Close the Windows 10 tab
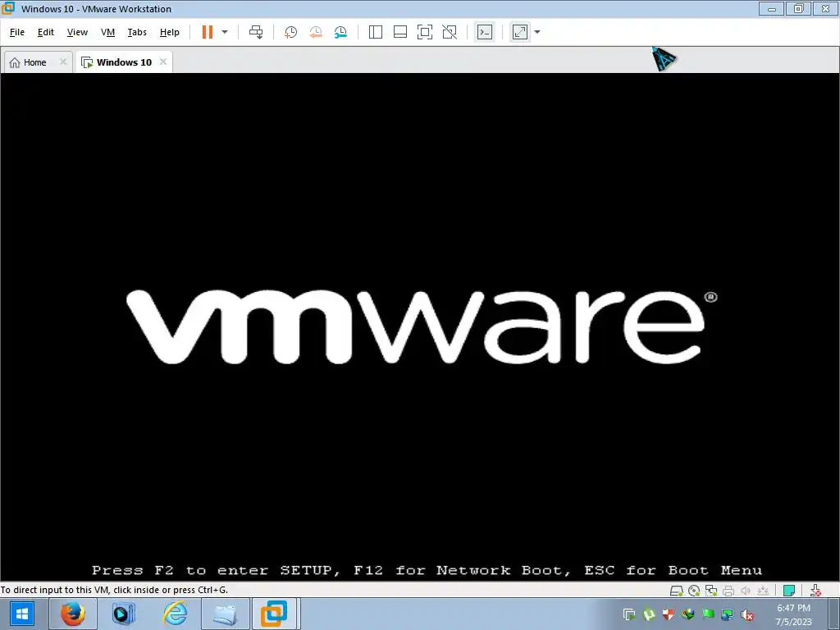 pos(163,62)
